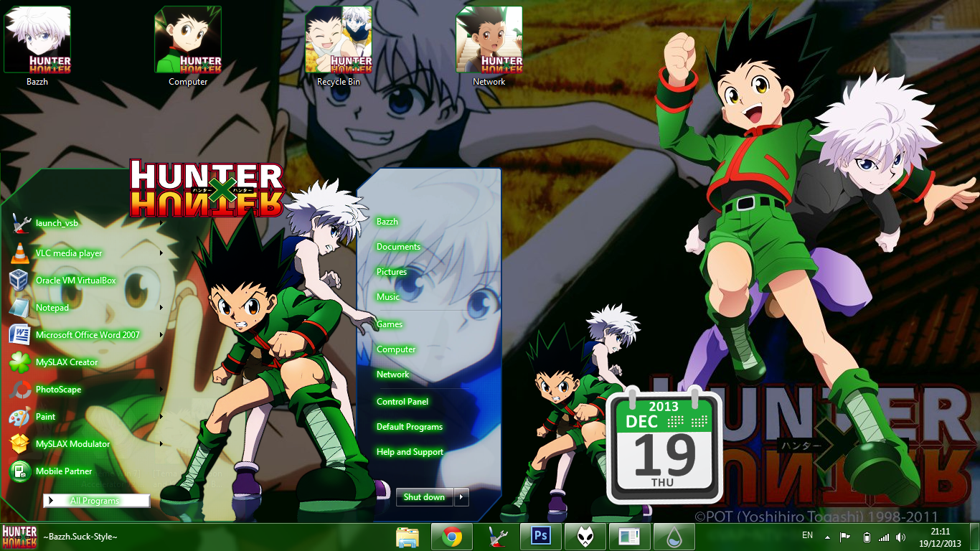Check battery status tray icon

(866, 537)
